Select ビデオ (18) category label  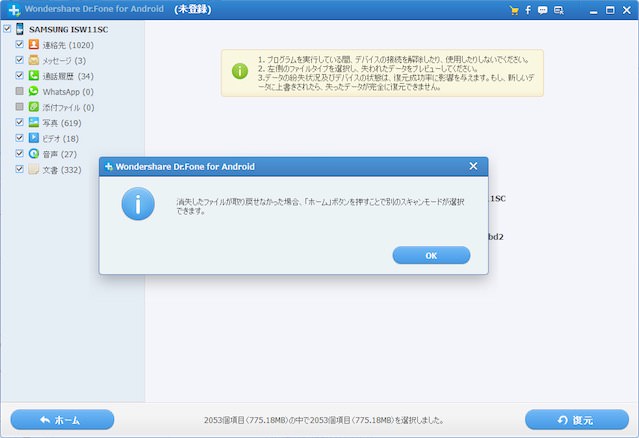click(x=61, y=139)
